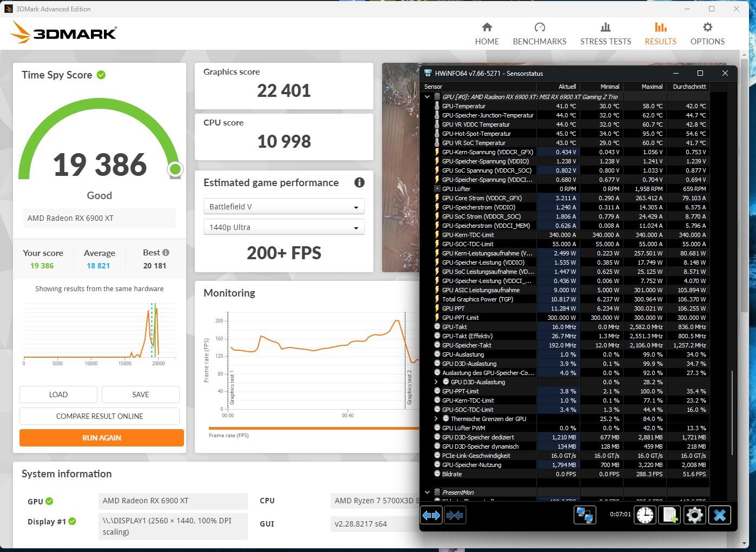Click the Aktuell column header
Image resolution: width=756 pixels, height=552 pixels.
click(557, 87)
